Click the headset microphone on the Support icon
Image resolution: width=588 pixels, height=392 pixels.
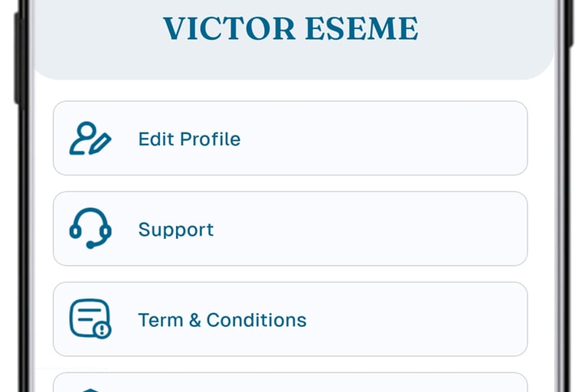pos(91,244)
